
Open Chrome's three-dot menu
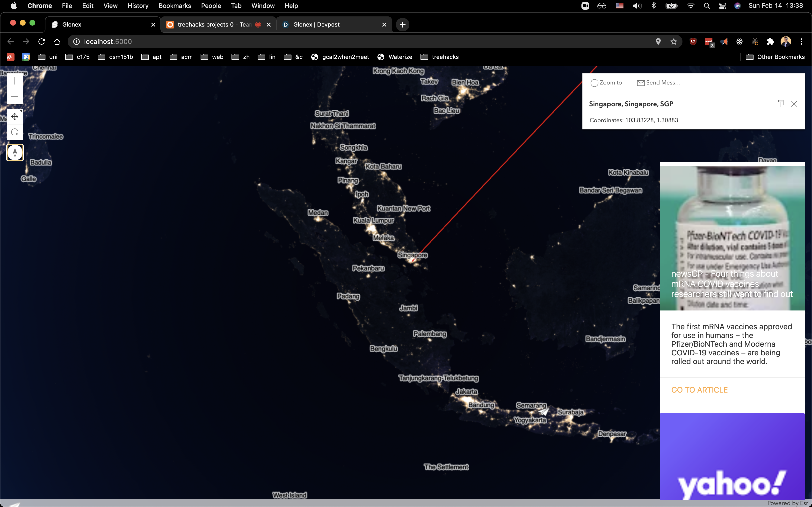click(801, 42)
